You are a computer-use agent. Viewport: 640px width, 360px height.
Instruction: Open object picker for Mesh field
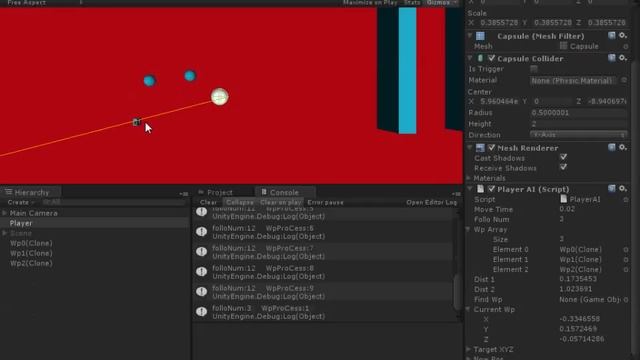[x=626, y=47]
